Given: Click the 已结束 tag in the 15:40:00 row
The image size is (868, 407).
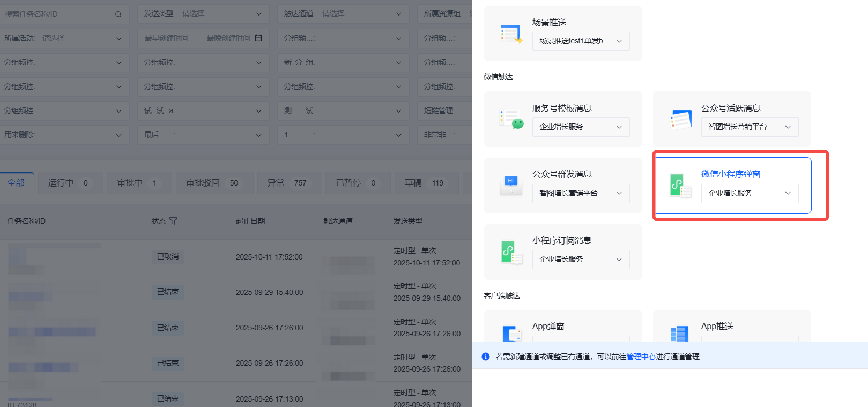Looking at the screenshot, I should coord(168,292).
